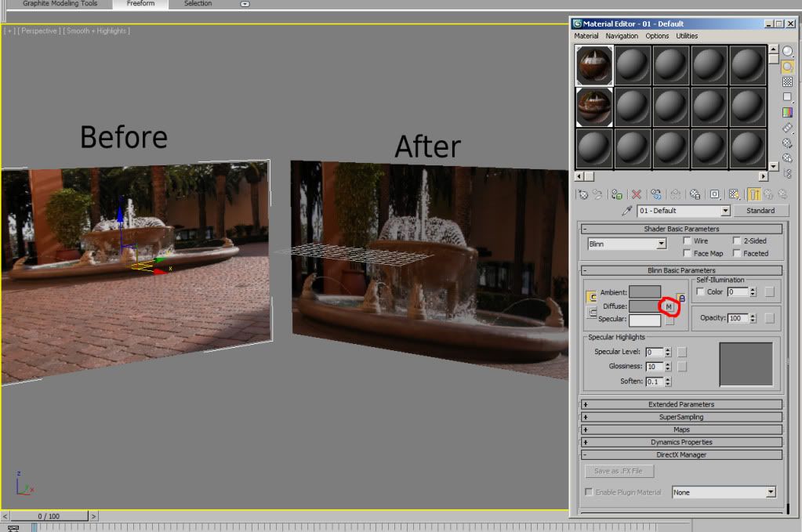Check the Face Map option
Screen dimensions: 802x532
coord(687,253)
